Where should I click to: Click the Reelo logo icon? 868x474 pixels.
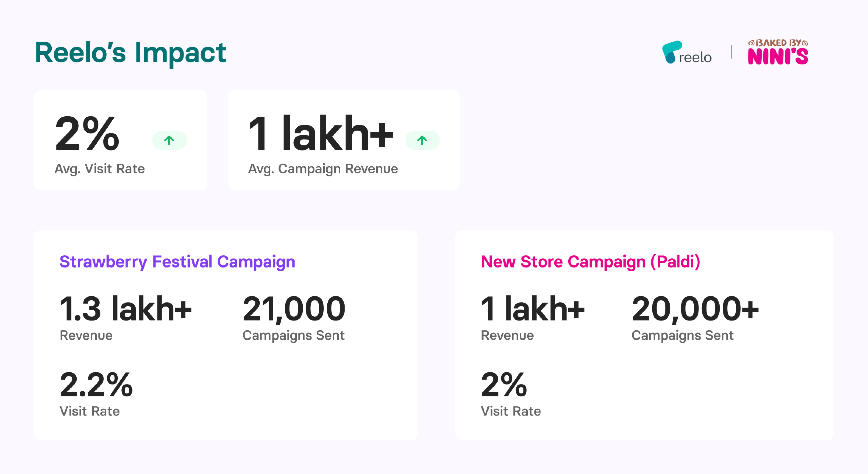(x=672, y=52)
